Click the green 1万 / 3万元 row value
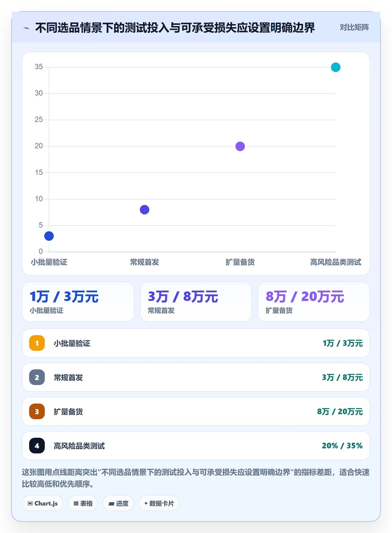This screenshot has width=392, height=533. (343, 343)
